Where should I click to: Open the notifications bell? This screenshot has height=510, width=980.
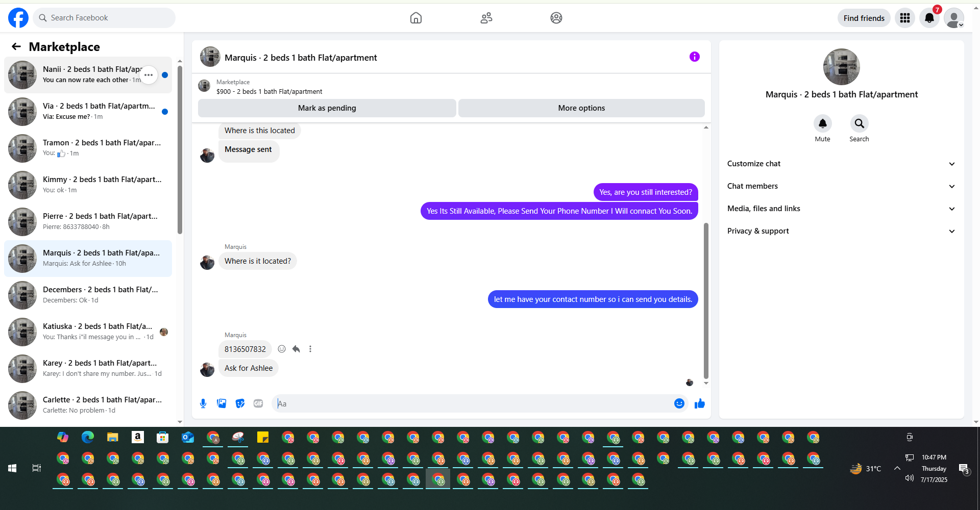[929, 18]
